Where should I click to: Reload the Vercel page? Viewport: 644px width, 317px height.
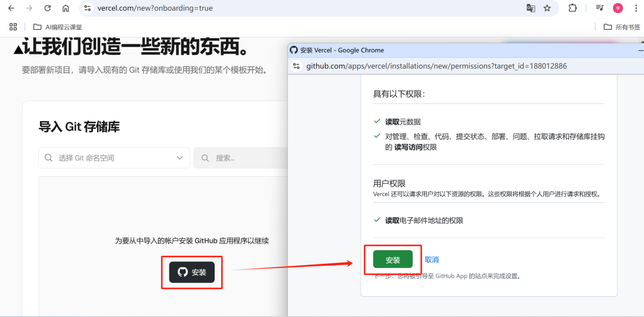coord(48,8)
